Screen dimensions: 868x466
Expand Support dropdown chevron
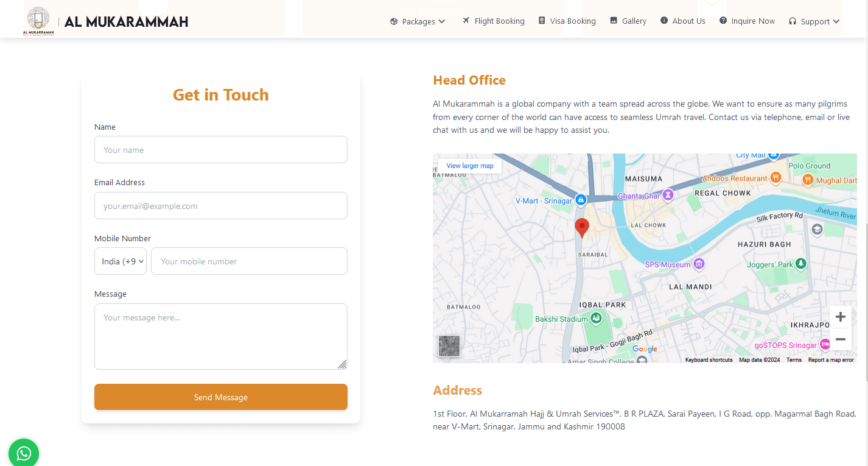pyautogui.click(x=836, y=21)
